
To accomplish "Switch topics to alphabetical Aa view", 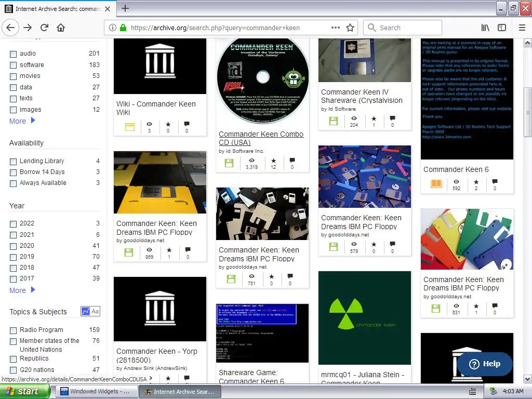I will [x=96, y=311].
